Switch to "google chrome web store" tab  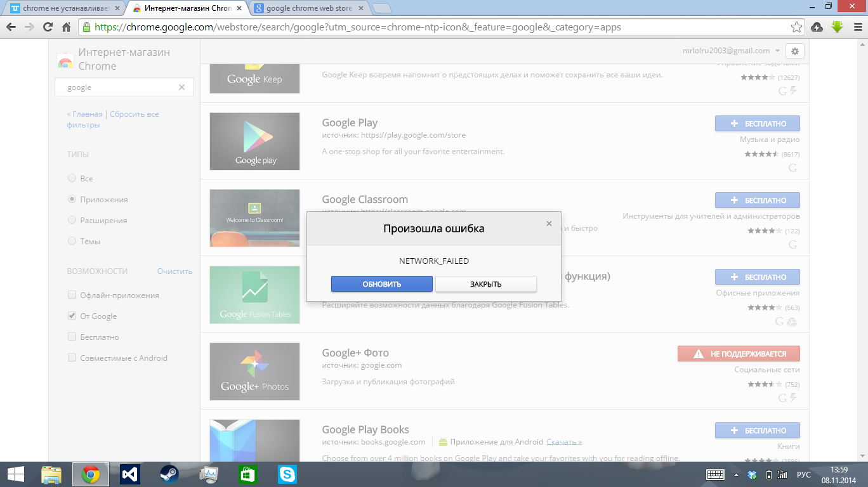tap(308, 8)
